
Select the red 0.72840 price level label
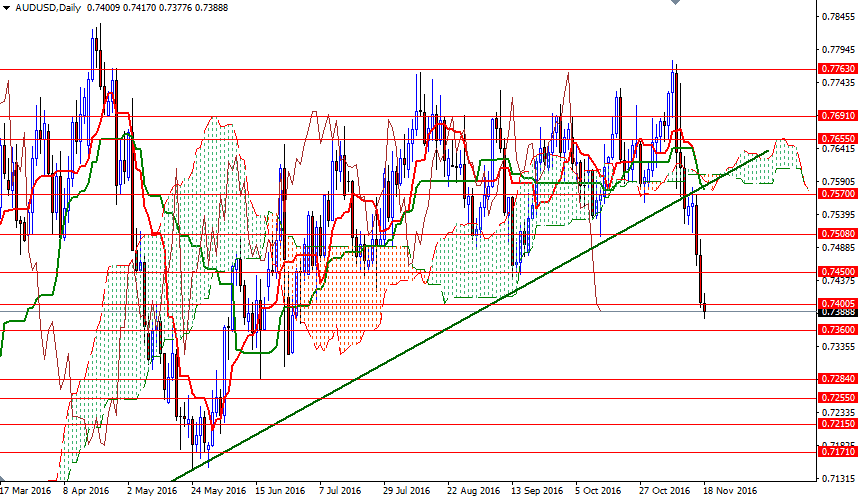(x=839, y=379)
